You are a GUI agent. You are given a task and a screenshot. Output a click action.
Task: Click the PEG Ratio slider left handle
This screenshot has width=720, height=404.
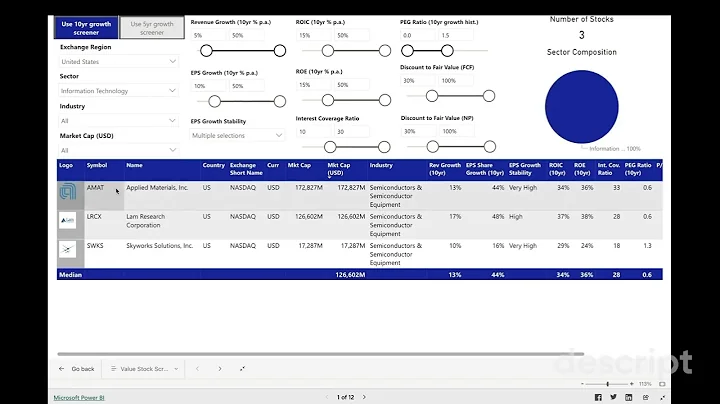[x=407, y=50]
